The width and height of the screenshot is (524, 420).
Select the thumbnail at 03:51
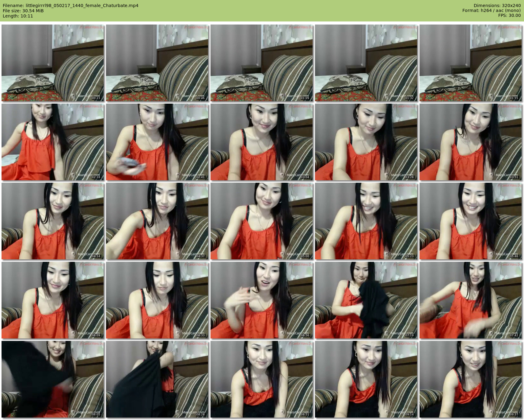471,142
